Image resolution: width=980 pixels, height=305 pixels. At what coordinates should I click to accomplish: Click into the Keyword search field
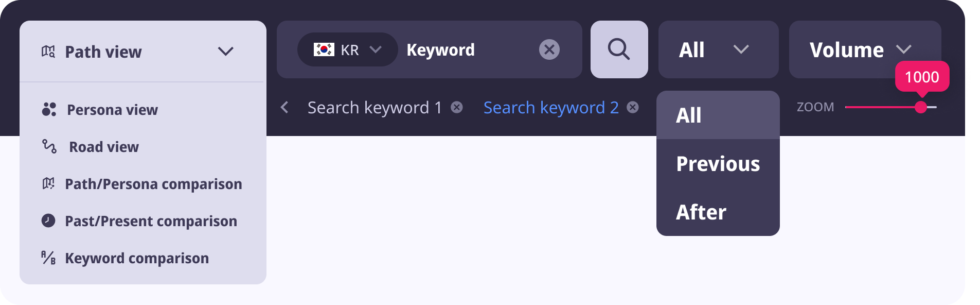(468, 49)
